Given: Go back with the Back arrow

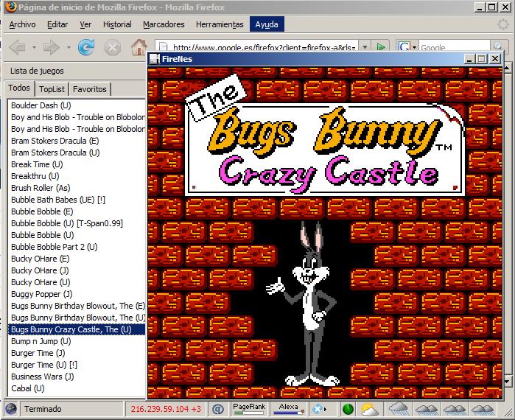Looking at the screenshot, I should [17, 48].
